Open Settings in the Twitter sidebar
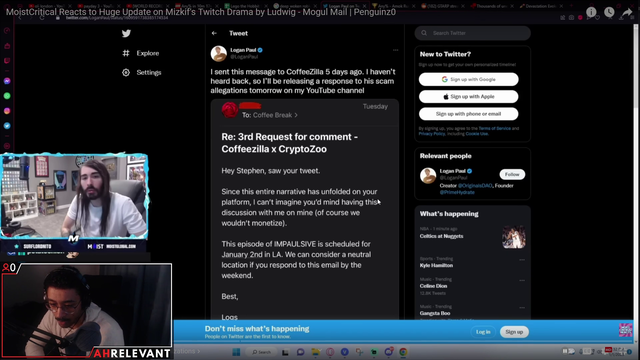The width and height of the screenshot is (640, 360). 142,72
